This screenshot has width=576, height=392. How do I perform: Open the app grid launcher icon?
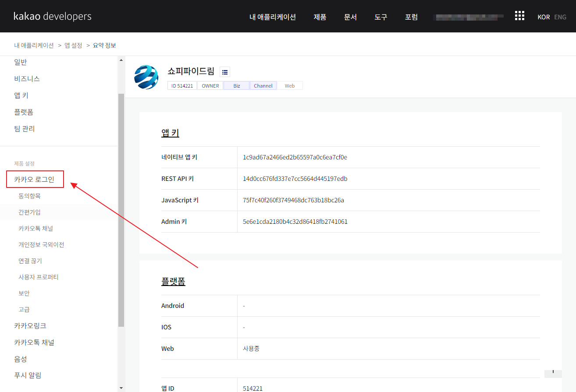pyautogui.click(x=519, y=16)
